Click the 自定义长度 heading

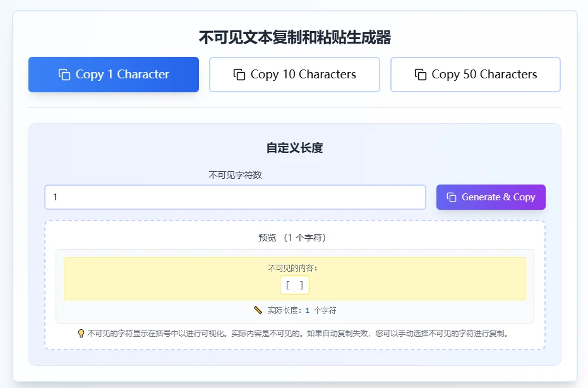tap(294, 148)
